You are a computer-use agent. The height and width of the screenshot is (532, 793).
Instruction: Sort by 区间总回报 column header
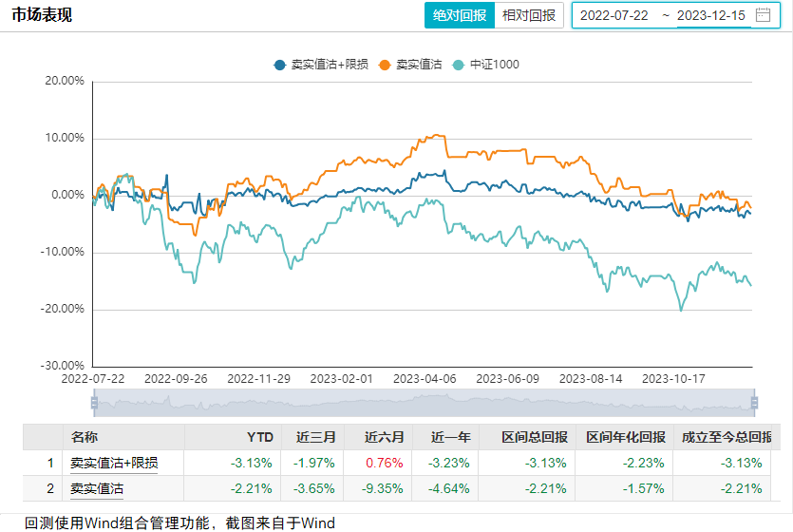coord(535,437)
